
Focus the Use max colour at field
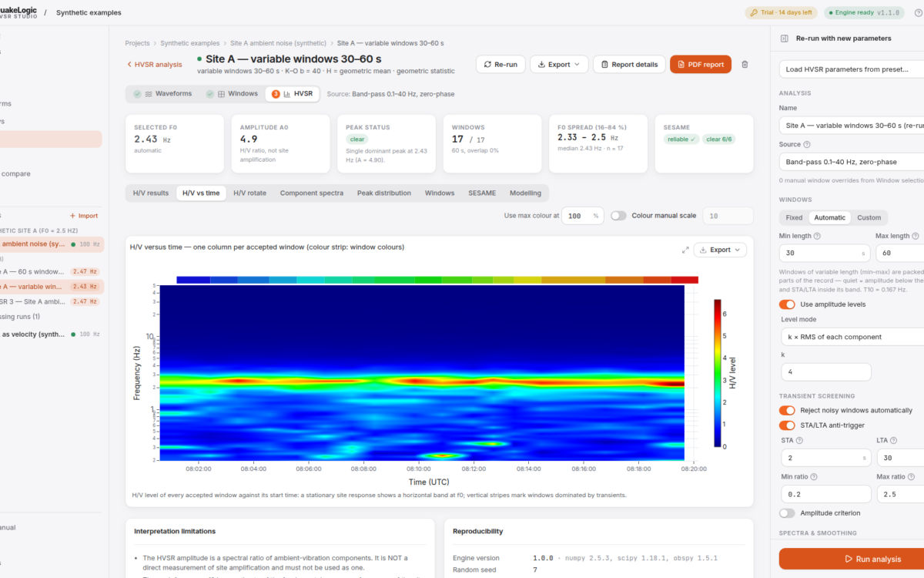pos(583,216)
